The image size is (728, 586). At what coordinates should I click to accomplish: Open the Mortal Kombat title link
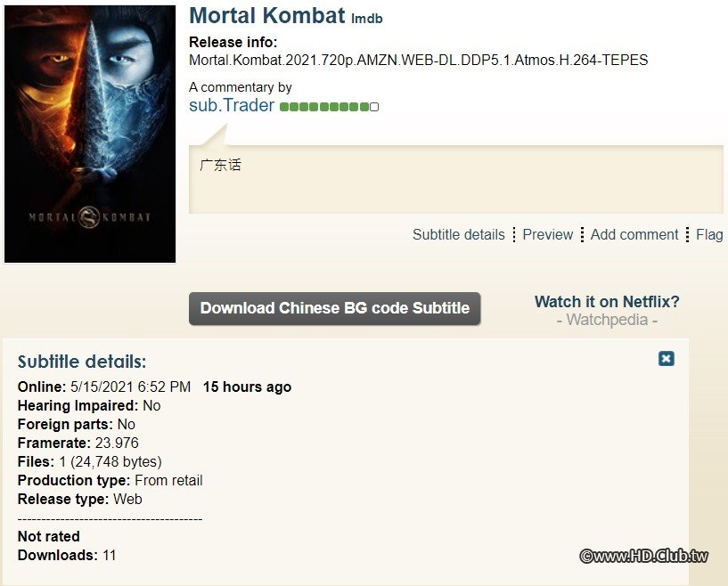coord(266,15)
